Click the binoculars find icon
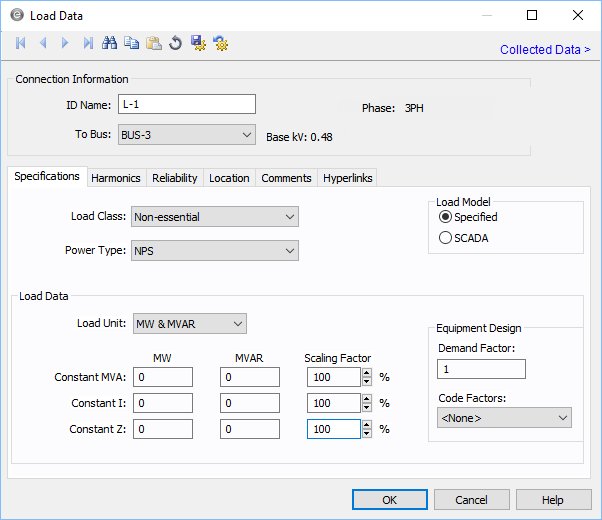 [110, 43]
